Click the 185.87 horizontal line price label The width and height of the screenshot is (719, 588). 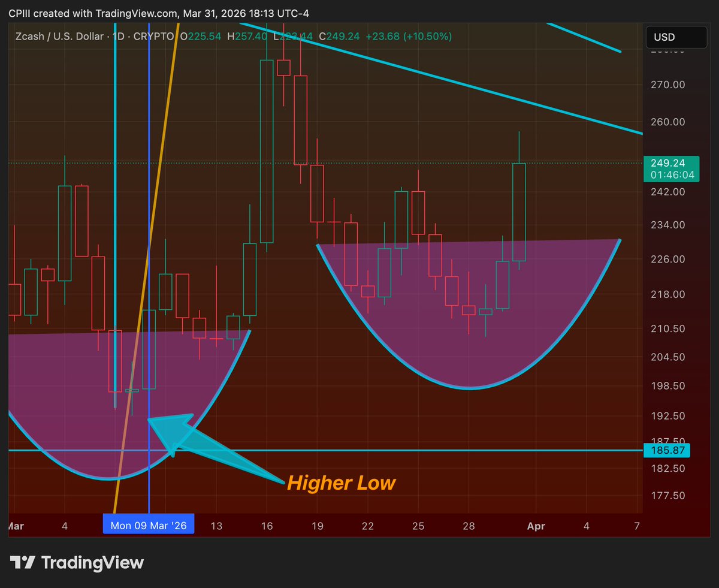tap(666, 450)
